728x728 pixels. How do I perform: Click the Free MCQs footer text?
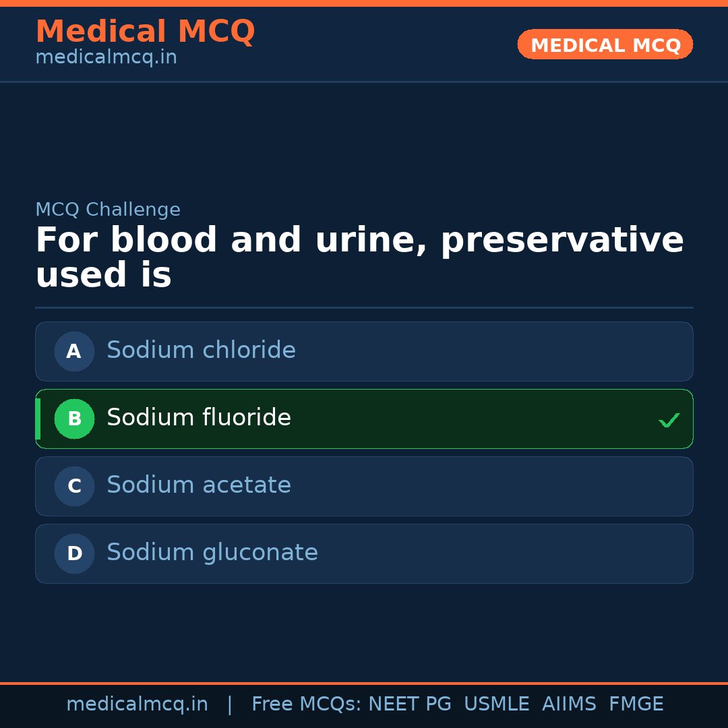tap(306, 704)
